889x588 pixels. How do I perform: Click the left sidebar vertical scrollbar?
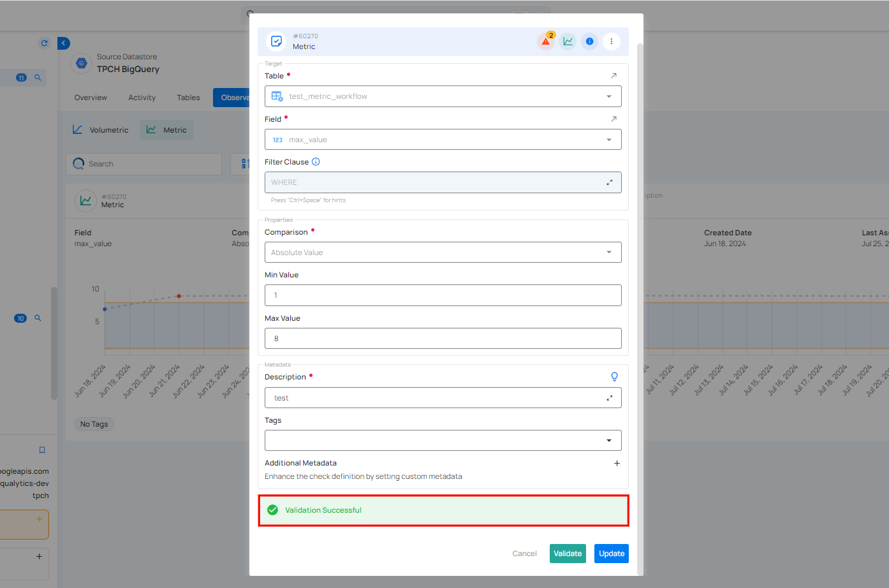pyautogui.click(x=54, y=343)
